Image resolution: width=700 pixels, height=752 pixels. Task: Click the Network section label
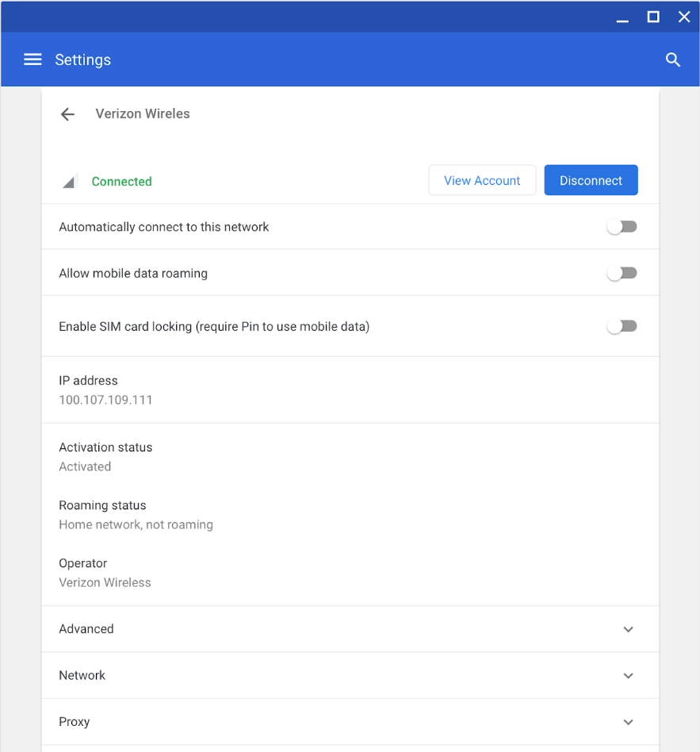[82, 675]
